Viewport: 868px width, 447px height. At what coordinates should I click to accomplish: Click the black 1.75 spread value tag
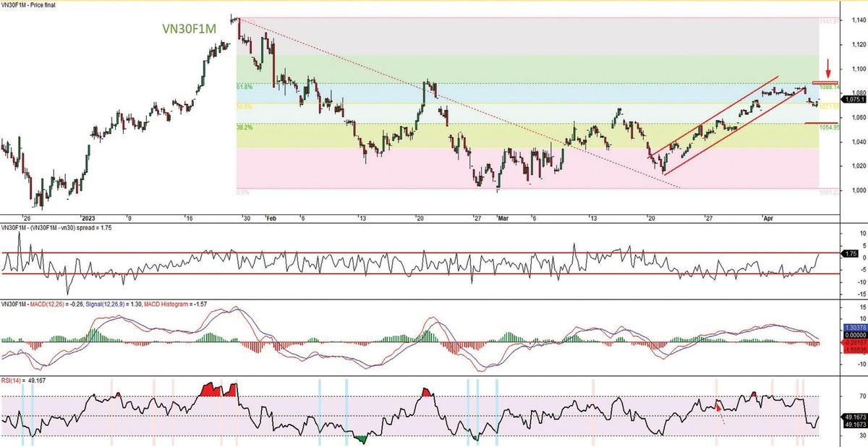click(x=851, y=254)
